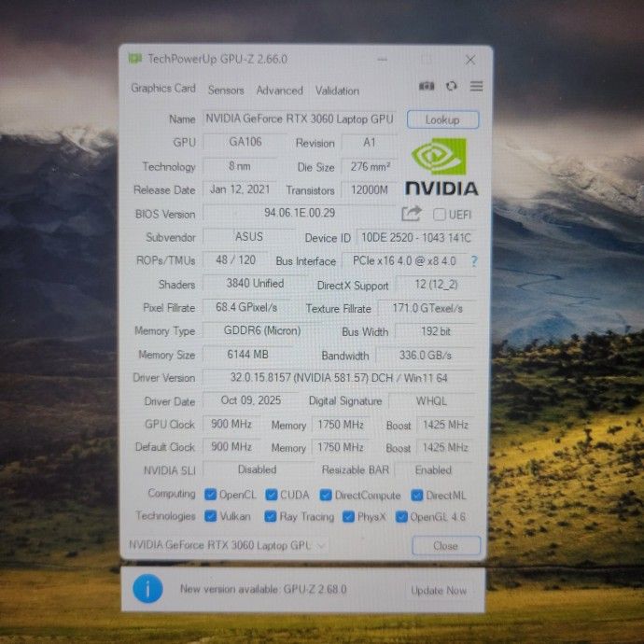
Task: Minimize the GPU-Z window
Action: [383, 59]
